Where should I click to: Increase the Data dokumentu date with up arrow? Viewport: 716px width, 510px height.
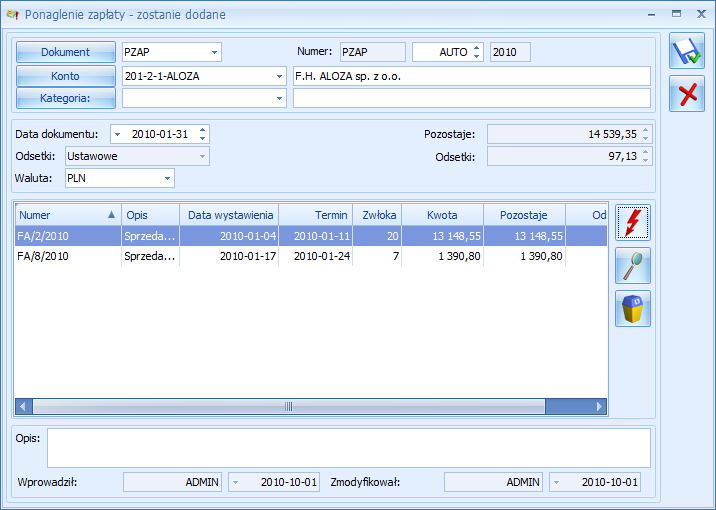point(202,130)
